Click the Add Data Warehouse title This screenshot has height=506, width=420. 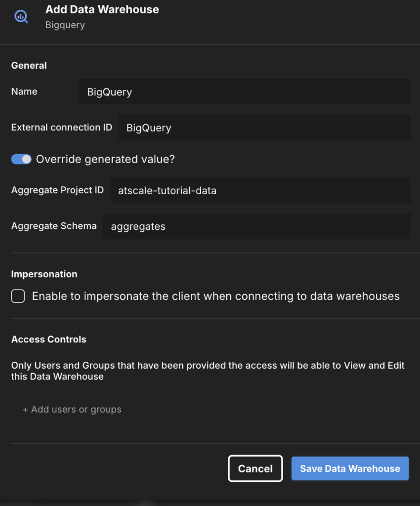point(102,9)
